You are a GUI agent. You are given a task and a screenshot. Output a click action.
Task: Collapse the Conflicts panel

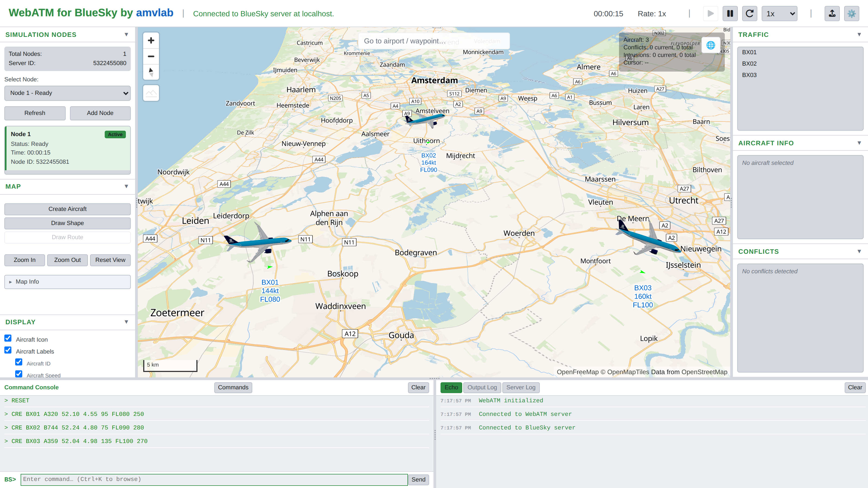859,251
